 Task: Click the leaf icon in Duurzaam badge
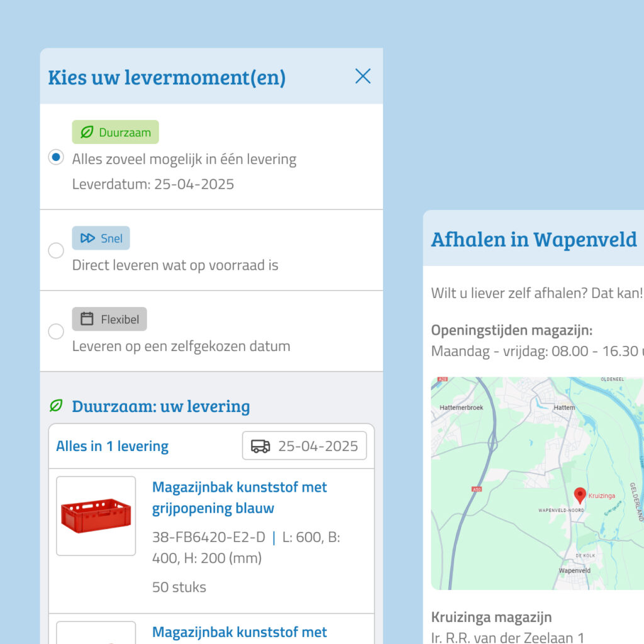click(x=87, y=133)
